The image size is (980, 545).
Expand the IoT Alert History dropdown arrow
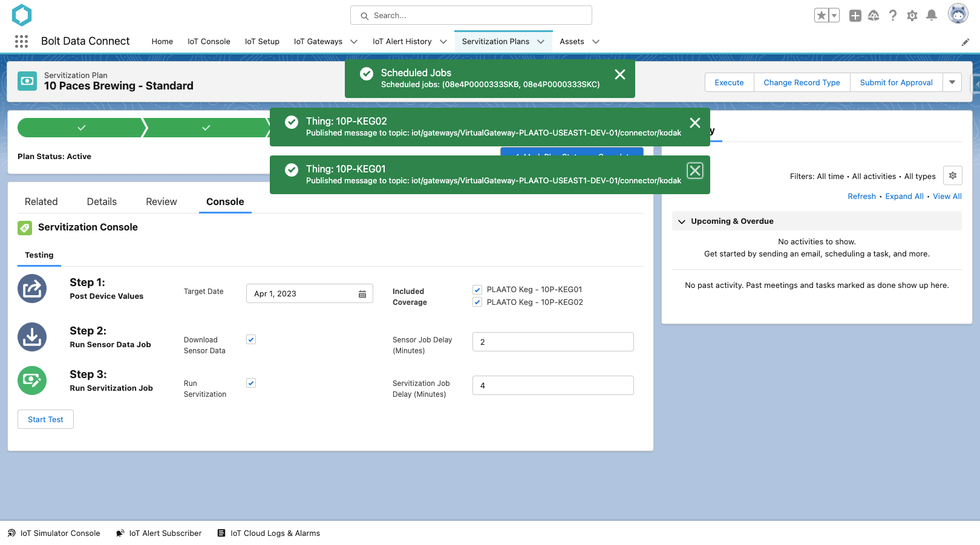point(443,42)
